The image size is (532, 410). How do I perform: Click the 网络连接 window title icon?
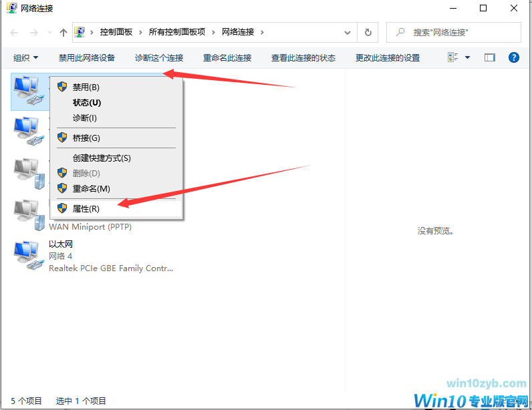pos(12,8)
